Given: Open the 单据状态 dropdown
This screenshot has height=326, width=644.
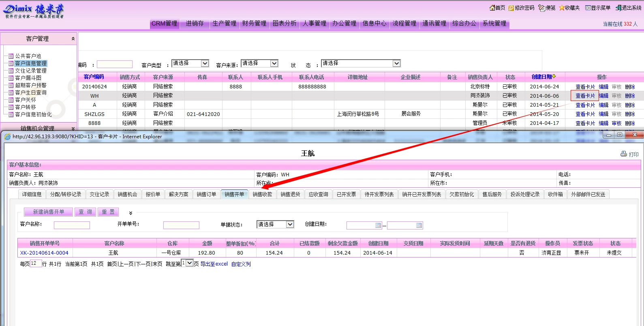Looking at the screenshot, I should tap(275, 225).
